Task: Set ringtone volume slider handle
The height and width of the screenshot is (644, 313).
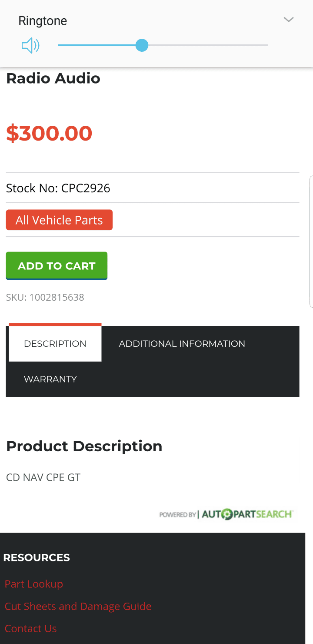Action: point(142,45)
